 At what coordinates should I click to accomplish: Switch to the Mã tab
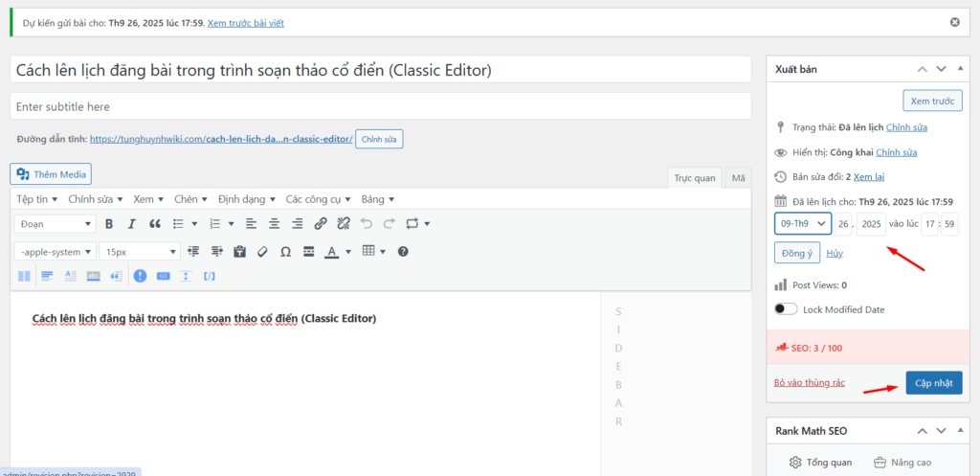pyautogui.click(x=738, y=177)
